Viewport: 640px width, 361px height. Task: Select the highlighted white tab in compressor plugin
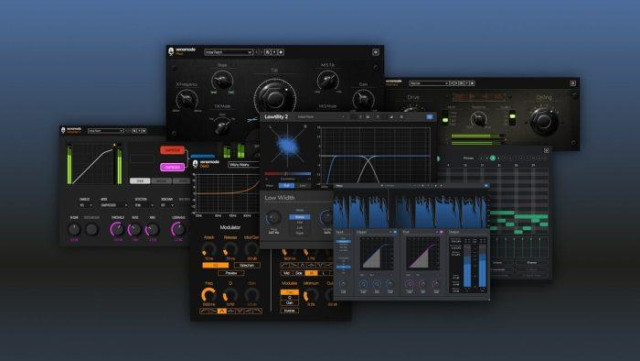coord(140,180)
